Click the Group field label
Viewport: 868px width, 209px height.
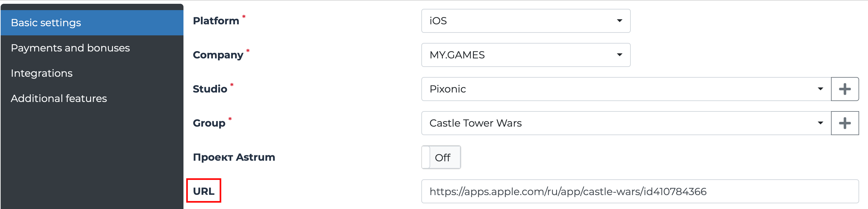click(208, 123)
